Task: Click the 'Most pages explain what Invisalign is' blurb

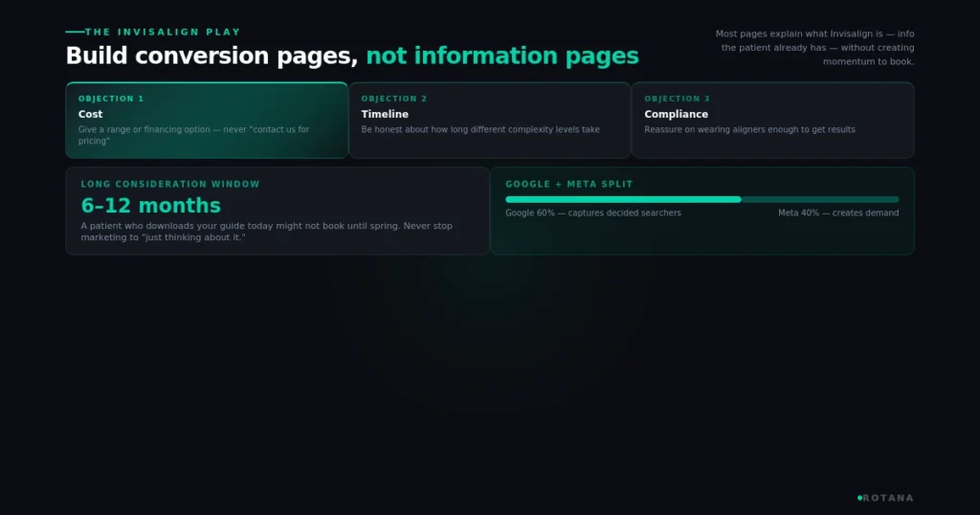Action: pyautogui.click(x=815, y=48)
